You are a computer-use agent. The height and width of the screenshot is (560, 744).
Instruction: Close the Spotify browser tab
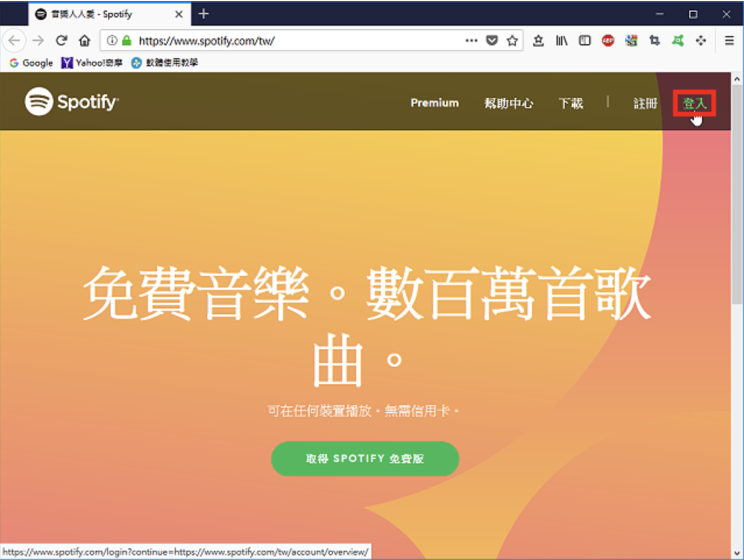(x=179, y=14)
